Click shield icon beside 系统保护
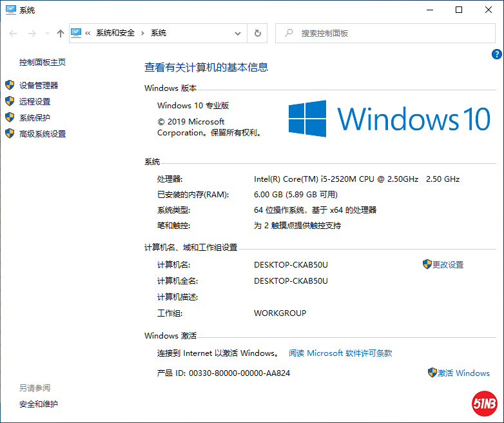The width and height of the screenshot is (504, 423). tap(10, 117)
